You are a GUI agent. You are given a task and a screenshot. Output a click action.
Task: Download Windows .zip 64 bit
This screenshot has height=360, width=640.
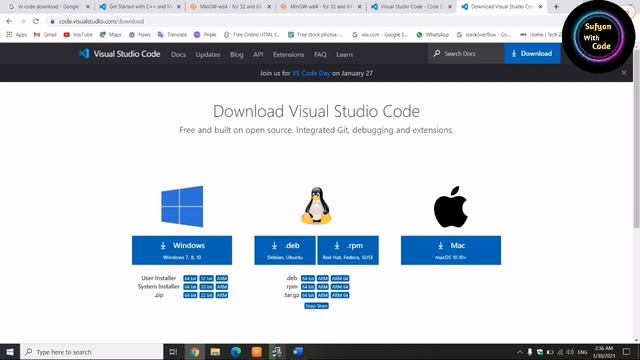(190, 295)
